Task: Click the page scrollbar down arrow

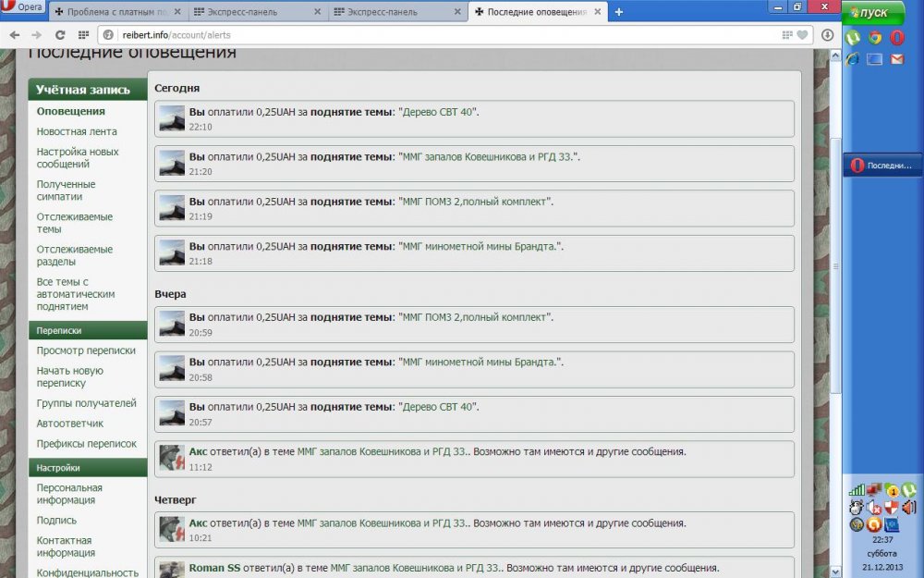Action: 835,572
